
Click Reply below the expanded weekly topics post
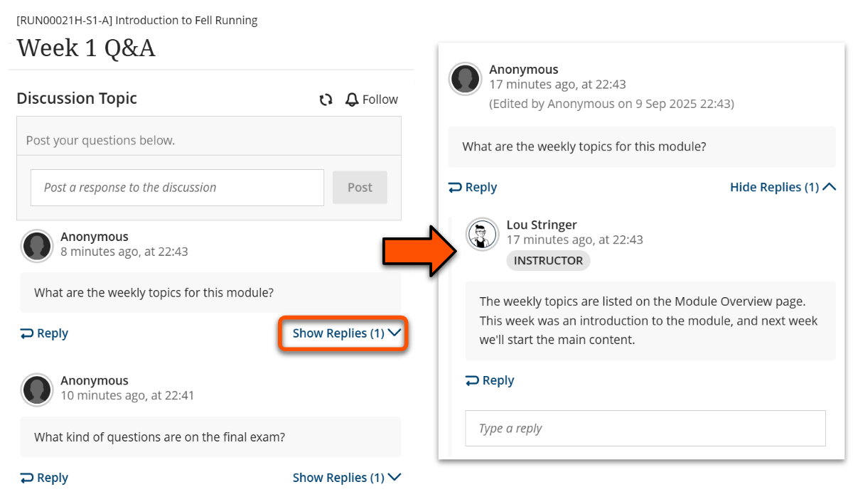473,188
